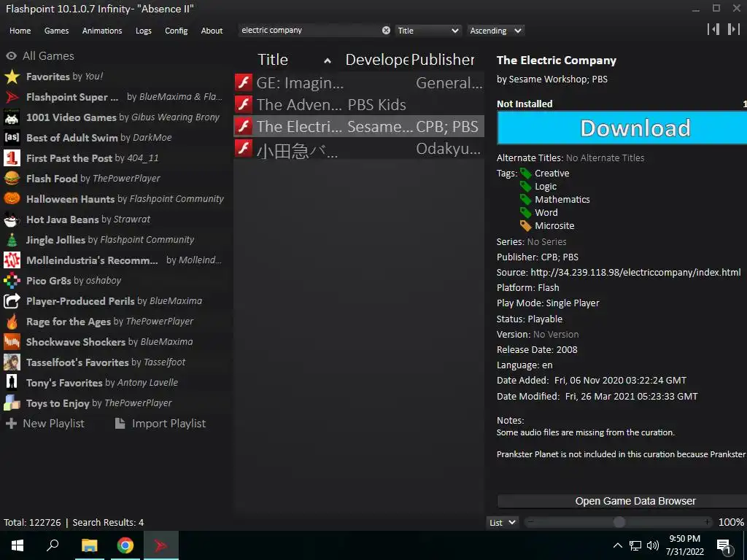Viewport: 747px width, 560px height.
Task: Toggle right sidebar with the collapse icon
Action: pos(733,29)
